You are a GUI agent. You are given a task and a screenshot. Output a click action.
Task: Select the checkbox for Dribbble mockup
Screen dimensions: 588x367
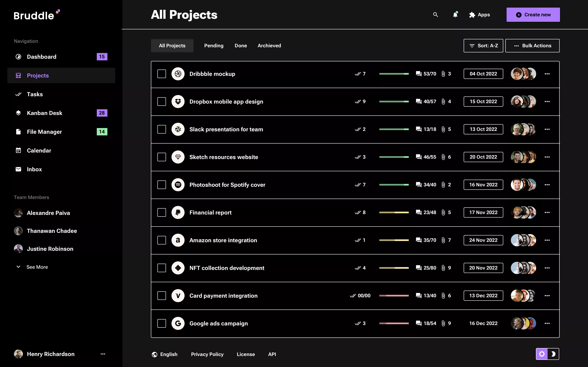[162, 74]
